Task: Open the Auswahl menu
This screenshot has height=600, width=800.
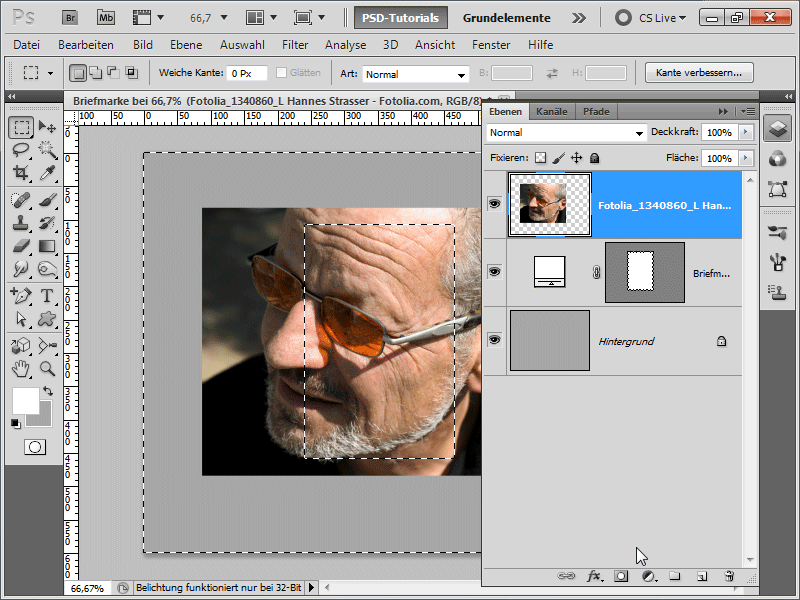Action: 242,45
